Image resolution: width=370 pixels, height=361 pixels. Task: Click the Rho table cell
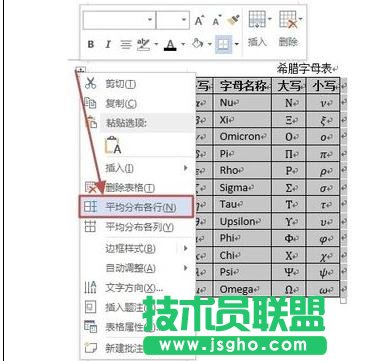pyautogui.click(x=243, y=171)
